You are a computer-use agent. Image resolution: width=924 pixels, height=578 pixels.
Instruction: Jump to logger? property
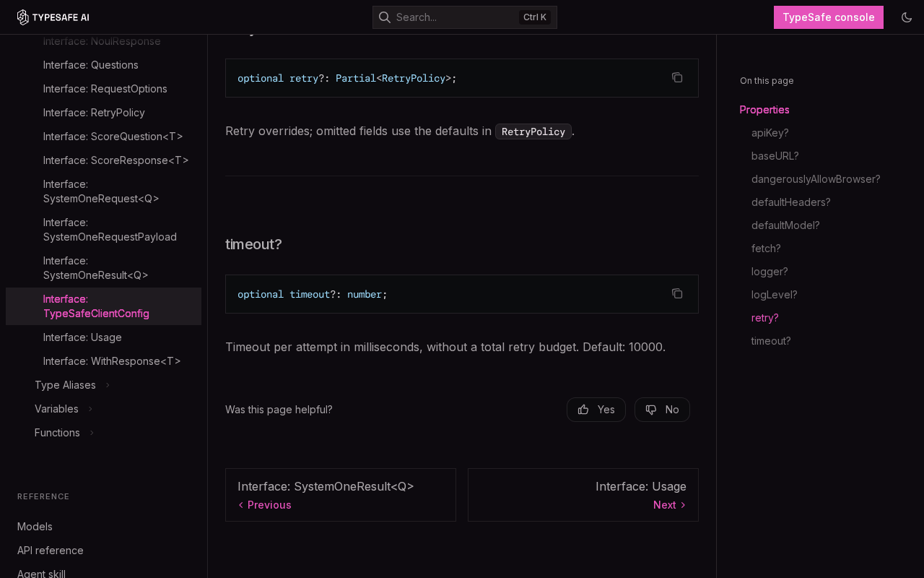click(770, 272)
